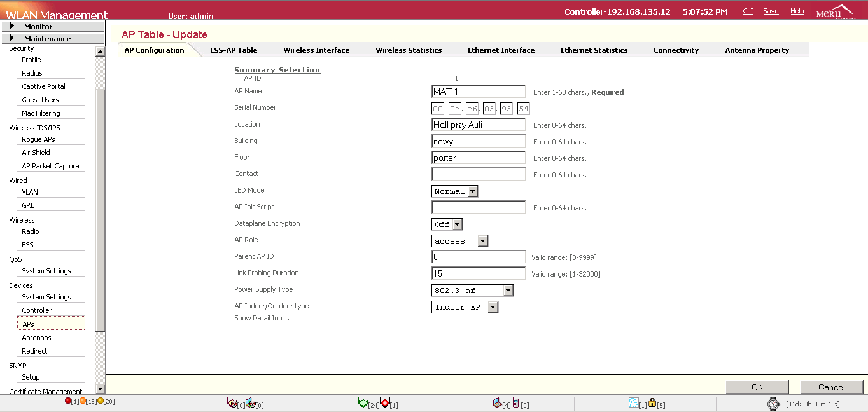The image size is (868, 412).
Task: Switch to the ESS-AP Table tab
Action: [234, 50]
